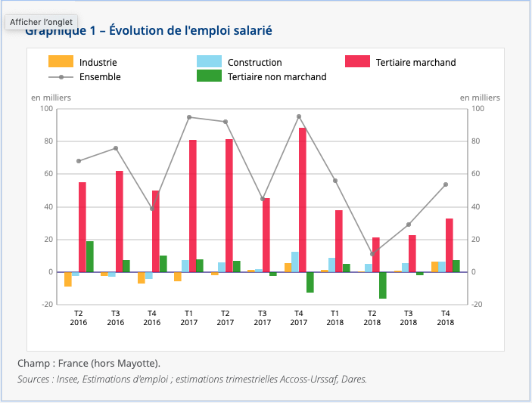Click the red Tertiaire marchand bar for T1 2017
The image size is (532, 403).
[x=193, y=206]
